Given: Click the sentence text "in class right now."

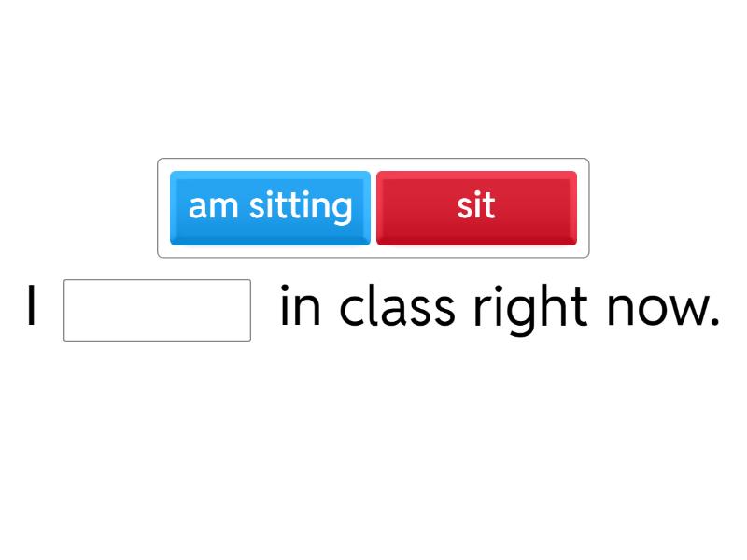Looking at the screenshot, I should (x=500, y=308).
